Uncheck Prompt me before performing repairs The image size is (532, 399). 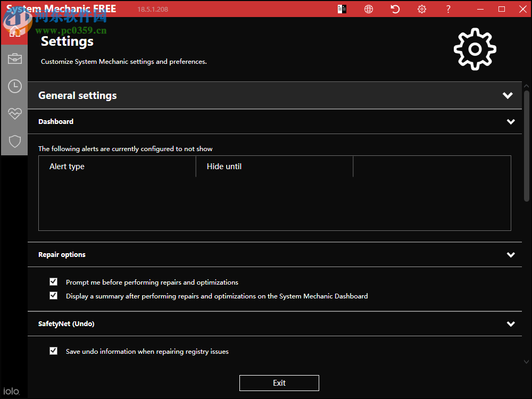(54, 282)
